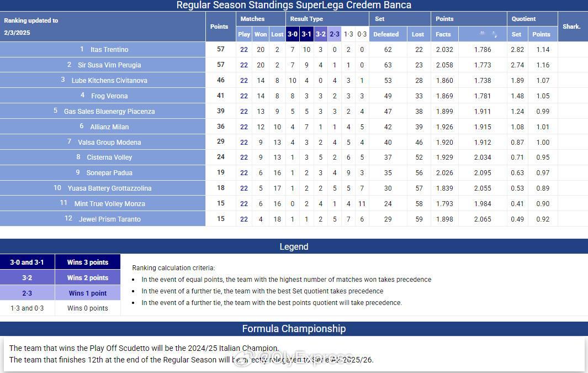Click the Ranking updated to header
The image size is (588, 373).
(31, 20)
